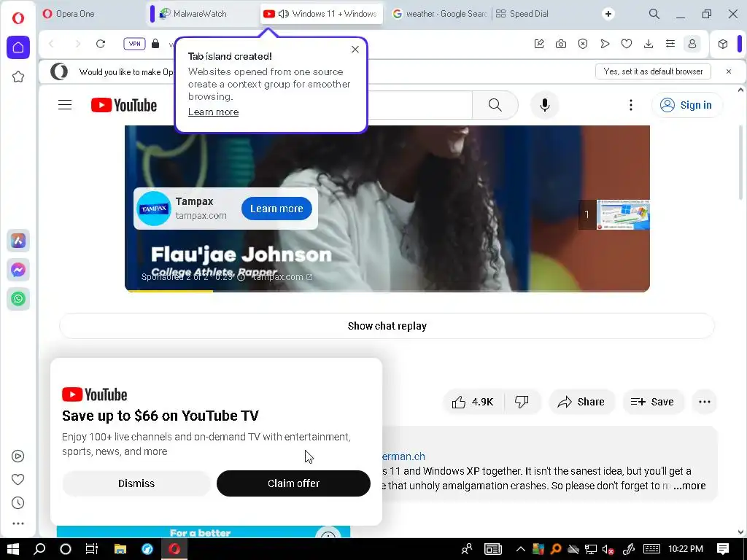Launch Aria AI from the sidebar
This screenshot has width=747, height=560.
click(x=18, y=241)
